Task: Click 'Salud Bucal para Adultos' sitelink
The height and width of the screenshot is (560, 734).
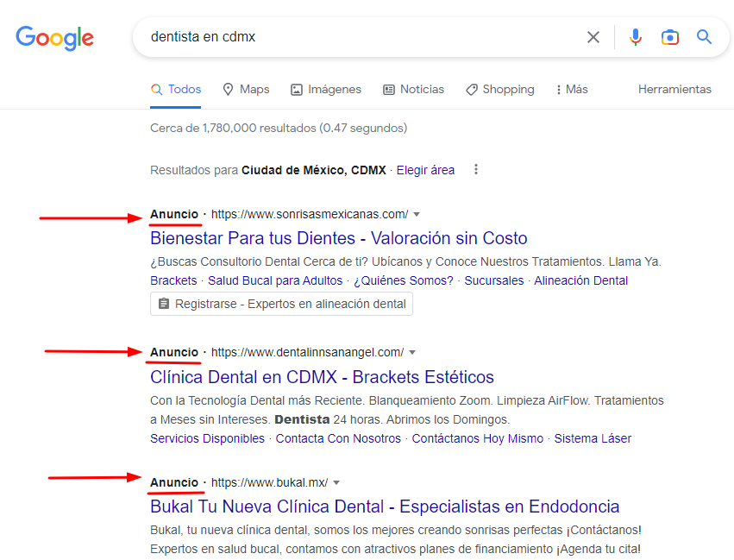Action: pos(275,280)
